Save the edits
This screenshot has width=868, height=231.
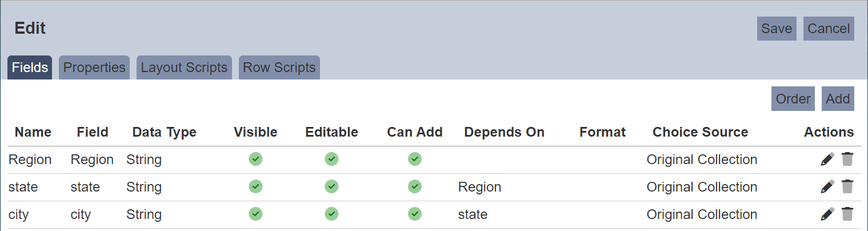tap(777, 29)
